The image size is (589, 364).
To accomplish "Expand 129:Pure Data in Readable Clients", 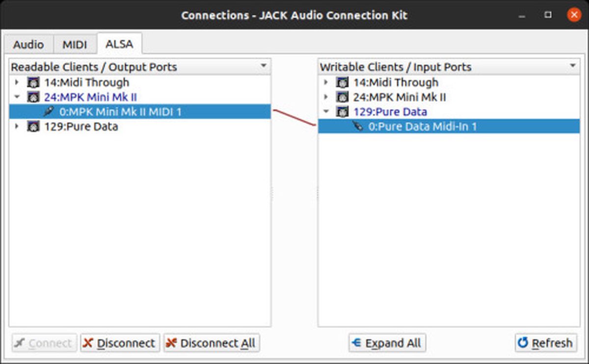I will (x=17, y=127).
